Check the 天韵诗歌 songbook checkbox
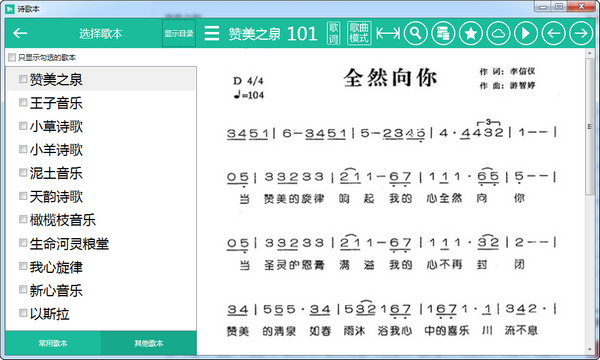The height and width of the screenshot is (360, 600). coord(23,196)
